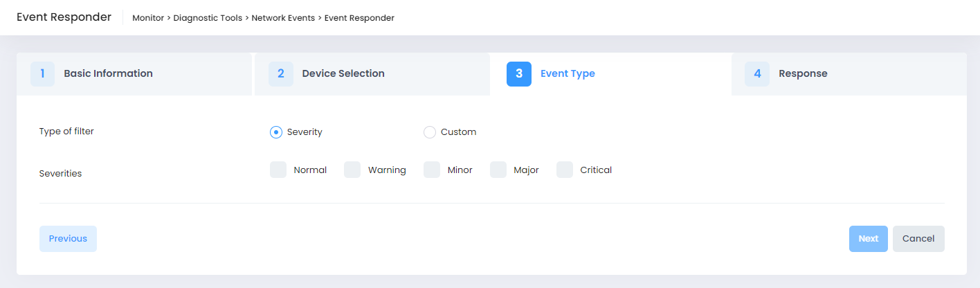This screenshot has width=980, height=288.
Task: Click the step 2 number badge
Action: click(280, 74)
